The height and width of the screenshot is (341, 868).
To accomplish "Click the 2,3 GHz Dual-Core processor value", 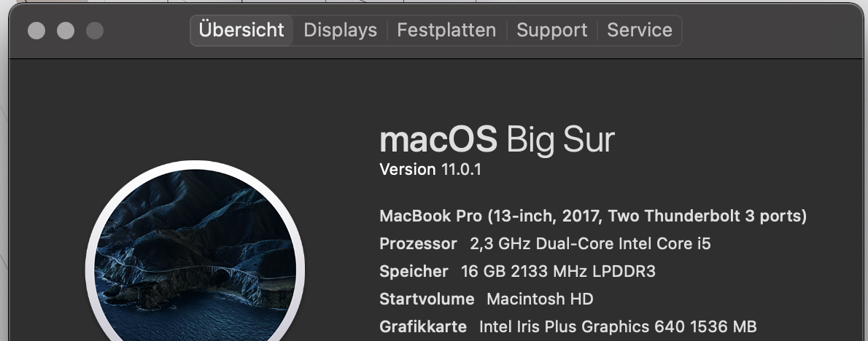I will [x=590, y=244].
